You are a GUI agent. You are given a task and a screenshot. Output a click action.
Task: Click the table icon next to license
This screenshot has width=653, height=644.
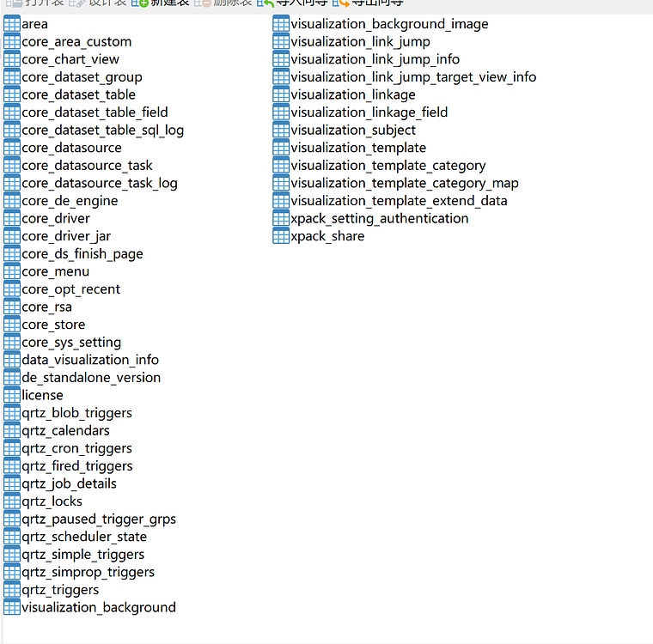[x=12, y=395]
